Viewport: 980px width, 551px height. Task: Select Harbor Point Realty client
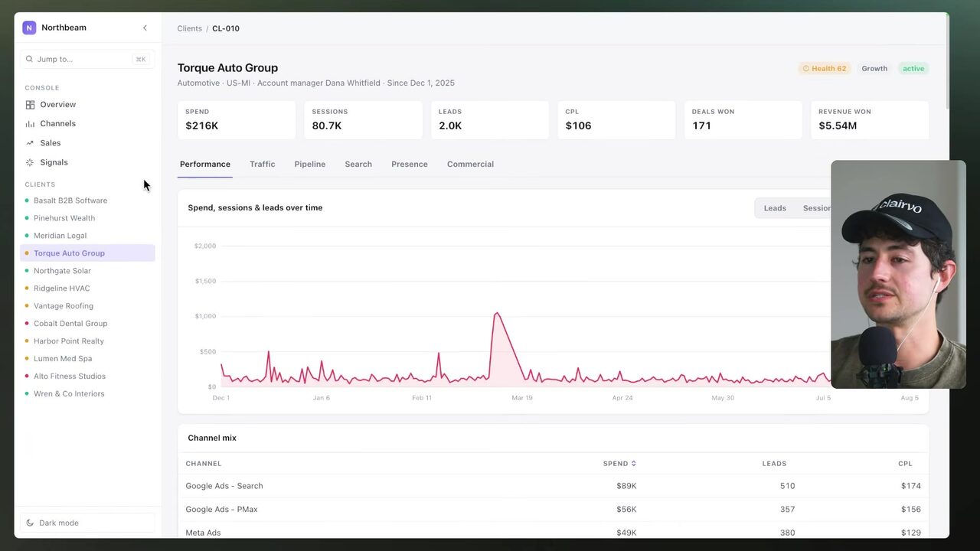[x=87, y=341]
